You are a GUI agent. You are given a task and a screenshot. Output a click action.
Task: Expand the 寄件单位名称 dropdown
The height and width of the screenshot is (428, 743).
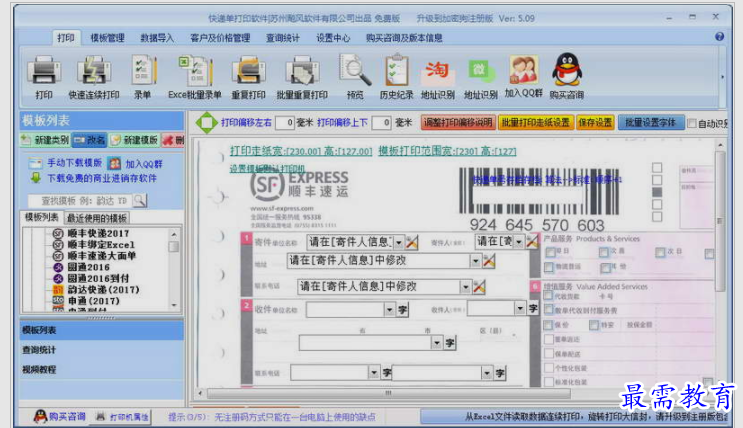(399, 243)
